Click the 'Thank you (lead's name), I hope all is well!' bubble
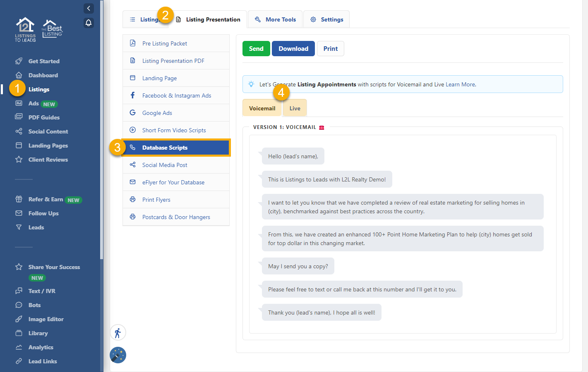The image size is (588, 372). (322, 312)
